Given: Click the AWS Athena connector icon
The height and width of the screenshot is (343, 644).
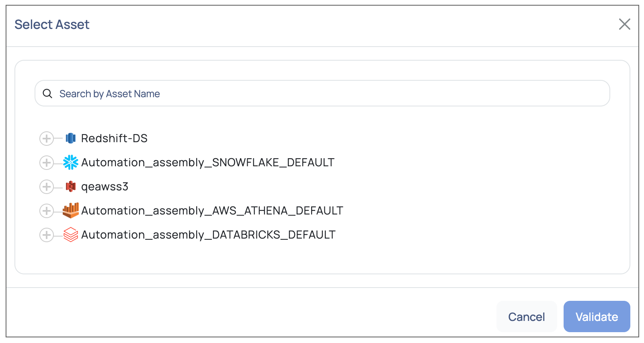Looking at the screenshot, I should tap(71, 210).
